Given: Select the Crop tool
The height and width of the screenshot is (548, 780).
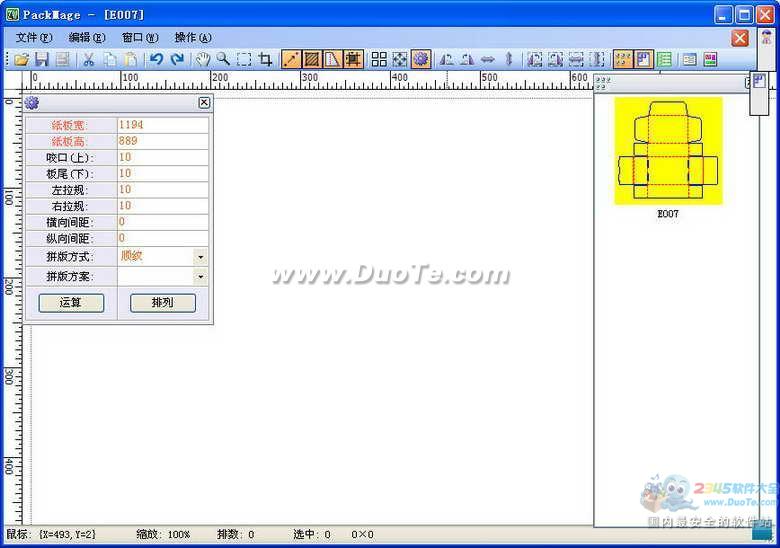Looking at the screenshot, I should pos(265,60).
